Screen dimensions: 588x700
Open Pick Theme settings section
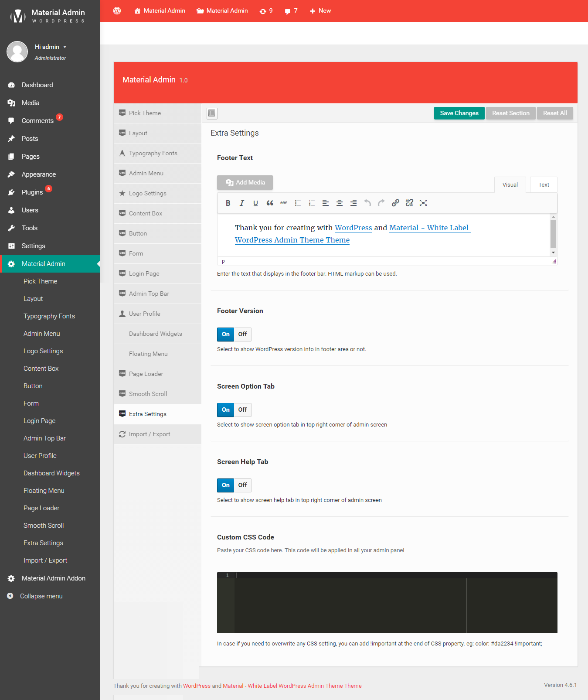coord(157,113)
